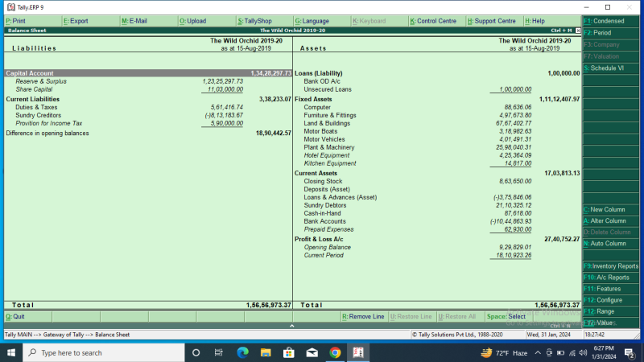644x362 pixels.
Task: Open F11 Features
Action: 611,289
